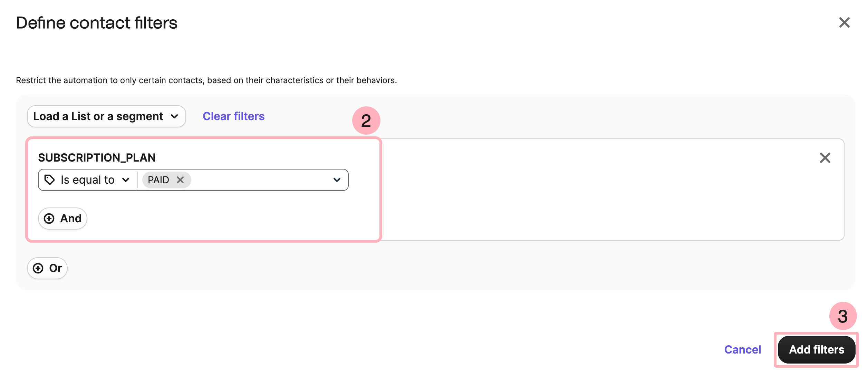Click the SUBSCRIPTION_PLAN attribute label
Viewport: 868px width, 377px height.
tap(97, 158)
